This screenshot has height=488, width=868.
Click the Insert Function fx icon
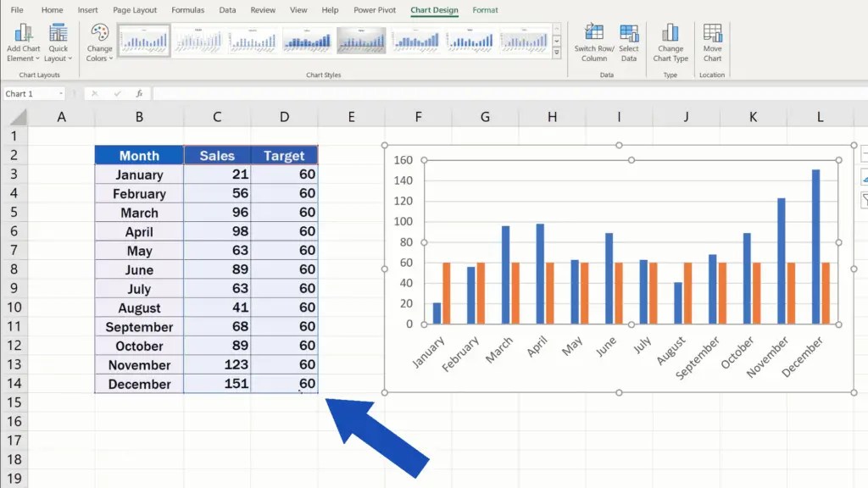coord(140,93)
